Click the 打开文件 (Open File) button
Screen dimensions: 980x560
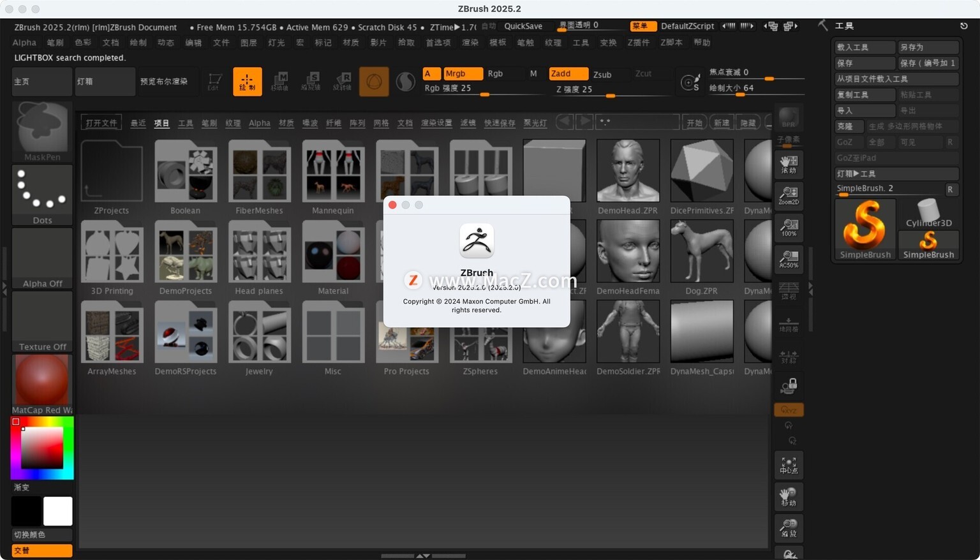[x=101, y=122]
